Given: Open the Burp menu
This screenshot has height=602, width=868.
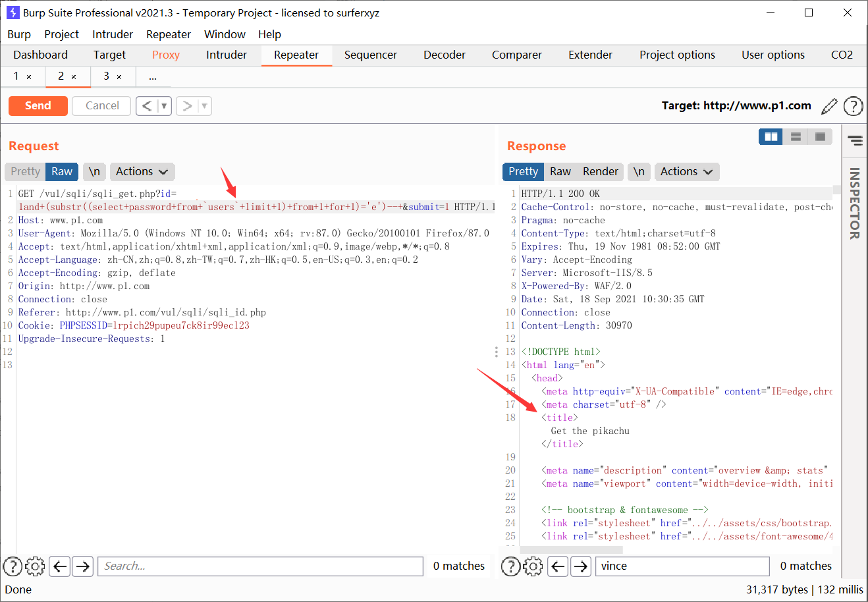Looking at the screenshot, I should [19, 34].
